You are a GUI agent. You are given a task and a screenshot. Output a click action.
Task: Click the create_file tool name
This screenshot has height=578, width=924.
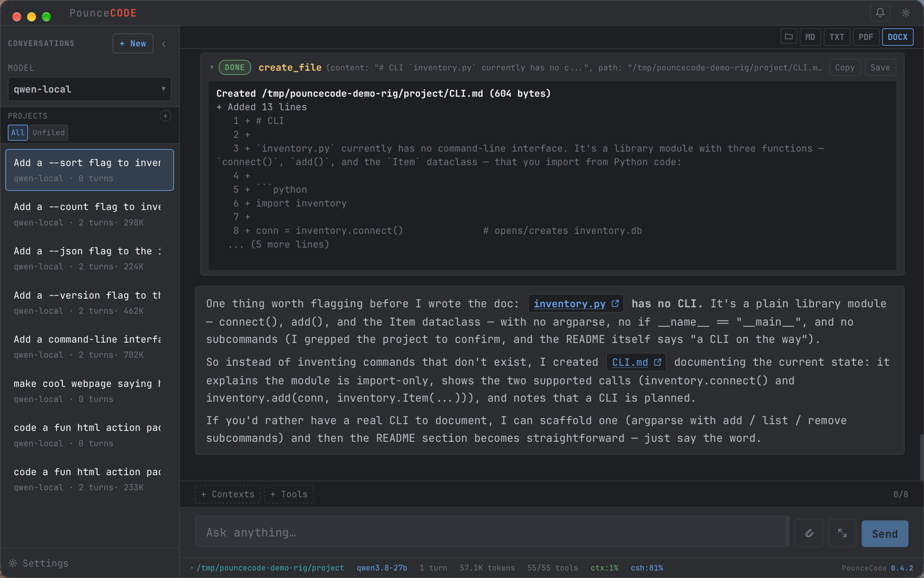(290, 68)
